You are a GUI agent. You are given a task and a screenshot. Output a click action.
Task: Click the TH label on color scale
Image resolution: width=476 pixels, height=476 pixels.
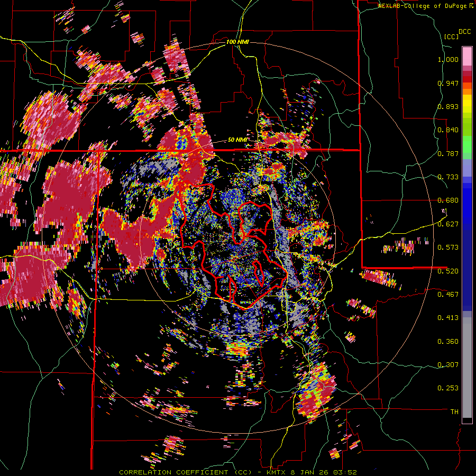(x=454, y=412)
